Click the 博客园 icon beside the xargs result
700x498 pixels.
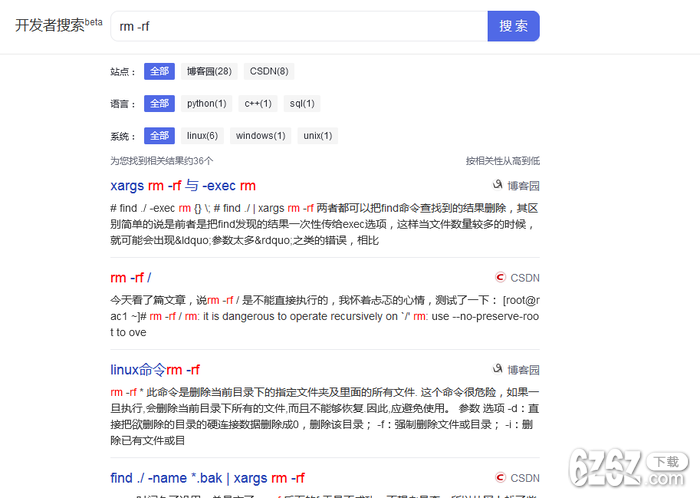(497, 185)
